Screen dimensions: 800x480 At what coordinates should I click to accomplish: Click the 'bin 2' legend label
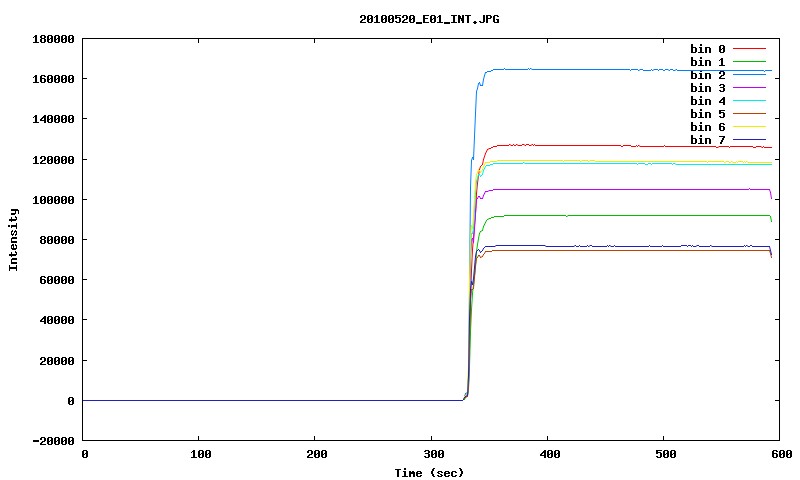(707, 75)
